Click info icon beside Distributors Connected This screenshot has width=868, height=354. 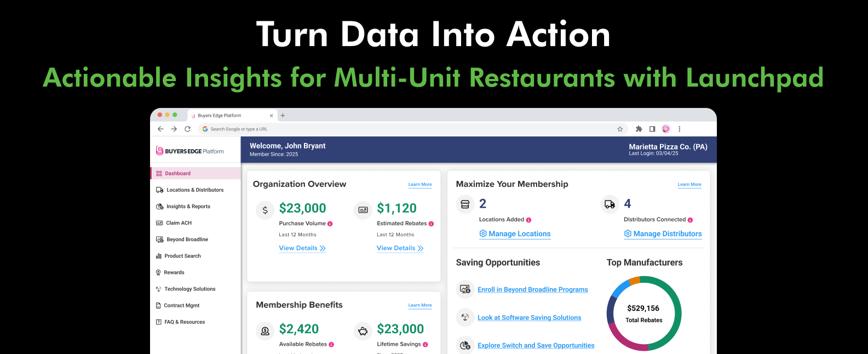click(691, 220)
